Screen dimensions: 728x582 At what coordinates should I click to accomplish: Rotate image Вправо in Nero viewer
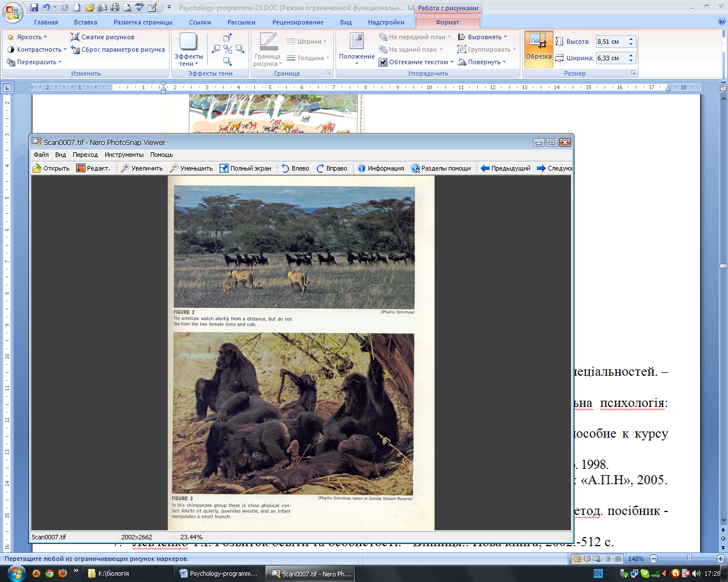[332, 168]
